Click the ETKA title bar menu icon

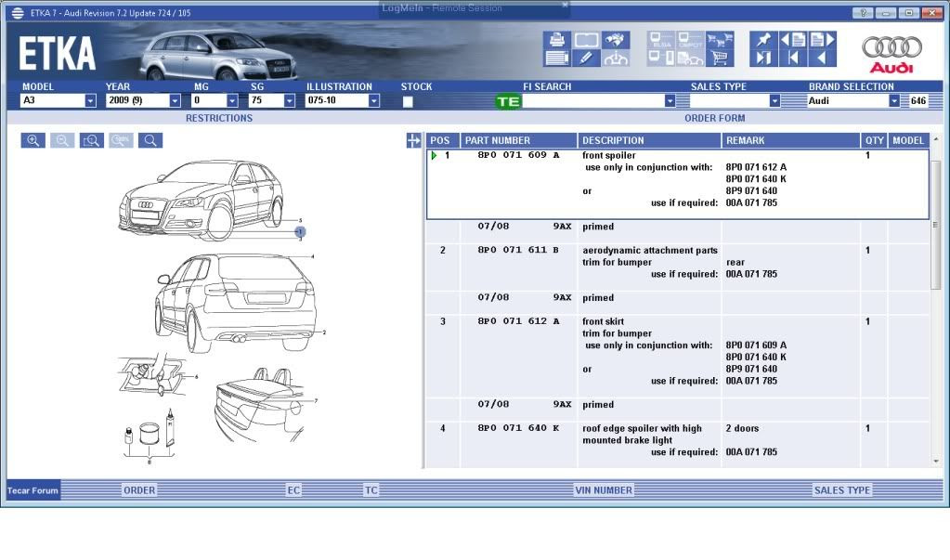coord(17,12)
